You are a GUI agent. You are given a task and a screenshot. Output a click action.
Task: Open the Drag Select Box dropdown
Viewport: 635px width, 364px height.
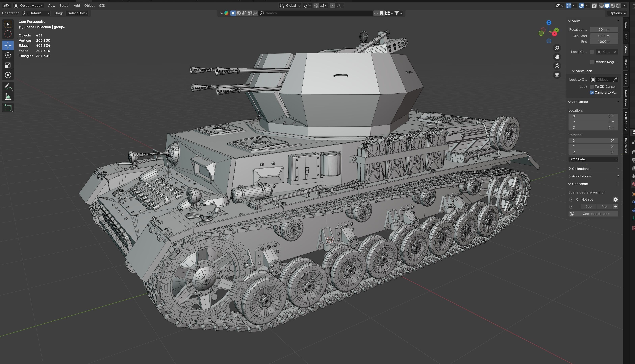pos(78,13)
